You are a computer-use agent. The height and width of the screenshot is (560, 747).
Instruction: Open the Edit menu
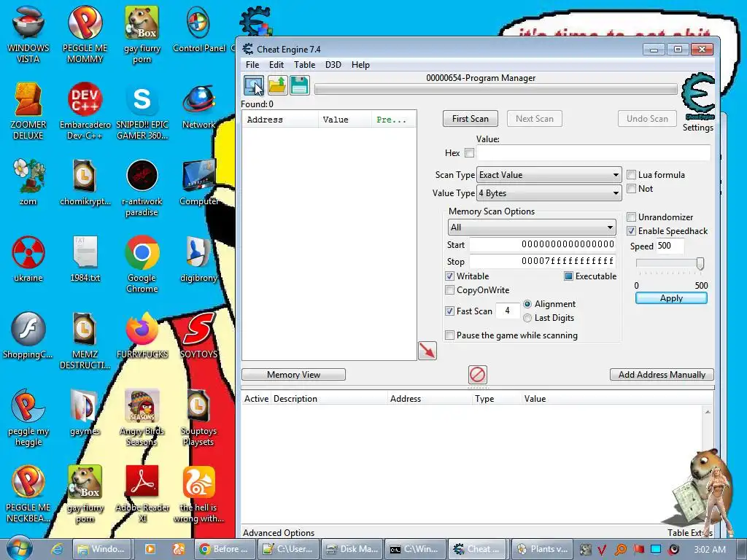276,65
